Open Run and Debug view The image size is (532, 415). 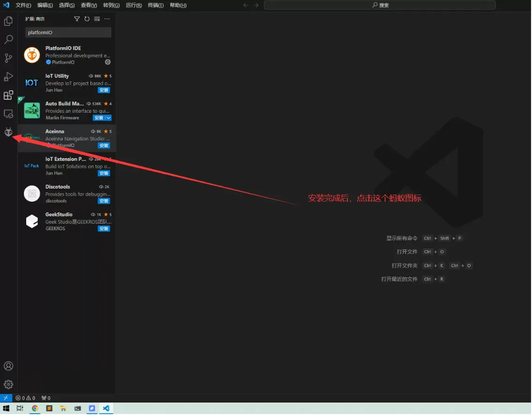(x=8, y=77)
